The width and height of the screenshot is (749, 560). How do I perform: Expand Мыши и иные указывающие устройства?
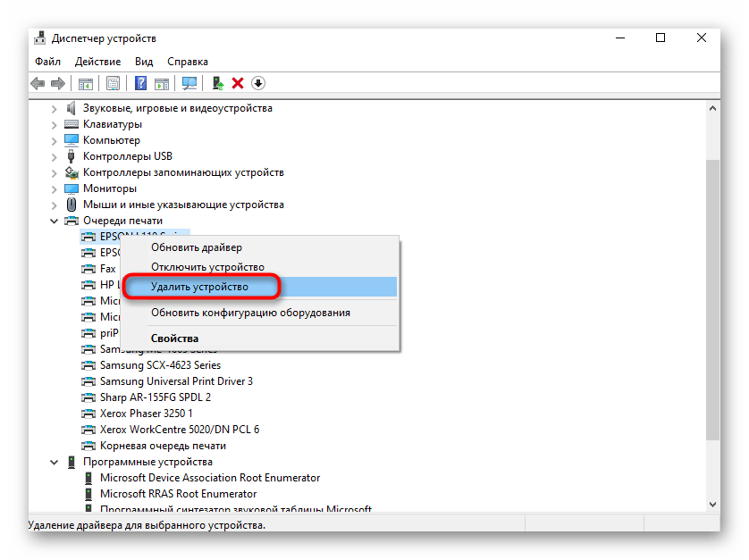click(54, 205)
